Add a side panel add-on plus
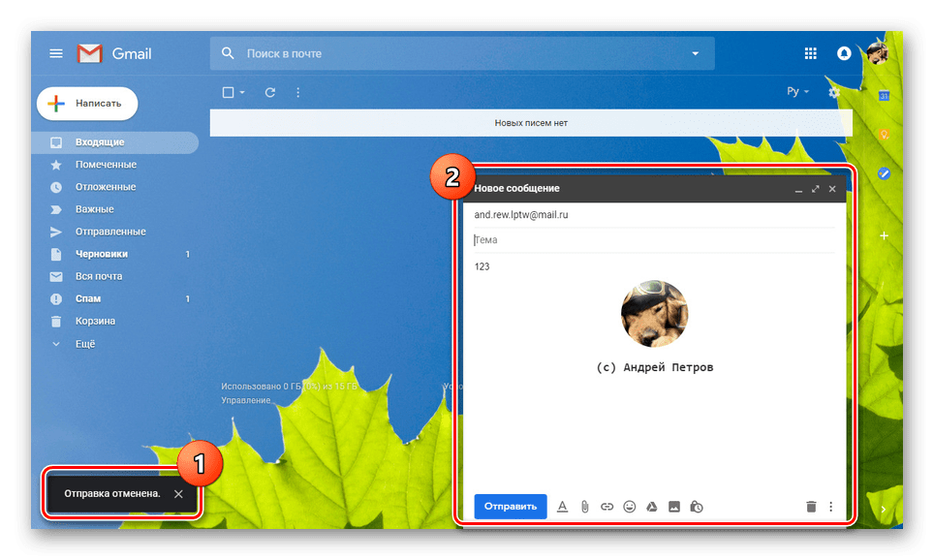This screenshot has height=560, width=934. coord(884,235)
